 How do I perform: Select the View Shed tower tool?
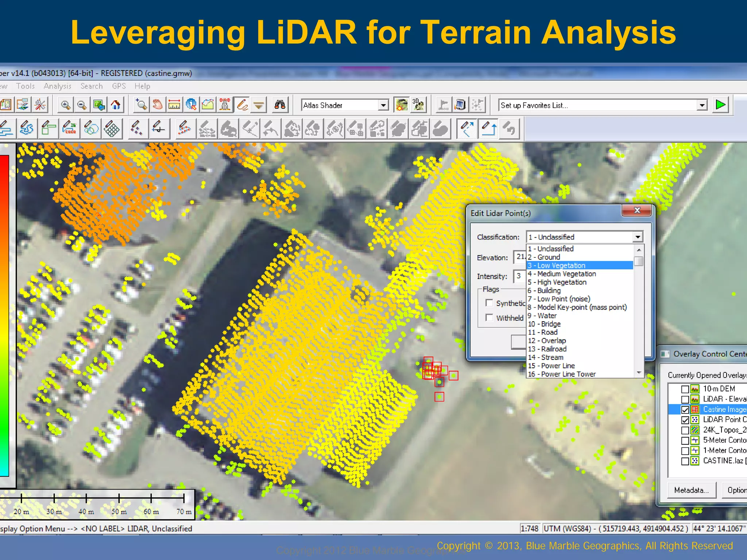(225, 105)
